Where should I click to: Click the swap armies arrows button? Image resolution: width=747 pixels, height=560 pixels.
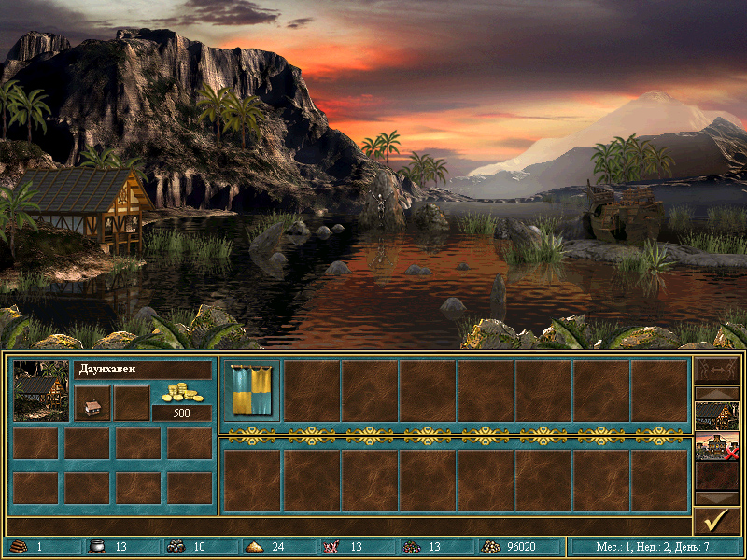(x=717, y=371)
